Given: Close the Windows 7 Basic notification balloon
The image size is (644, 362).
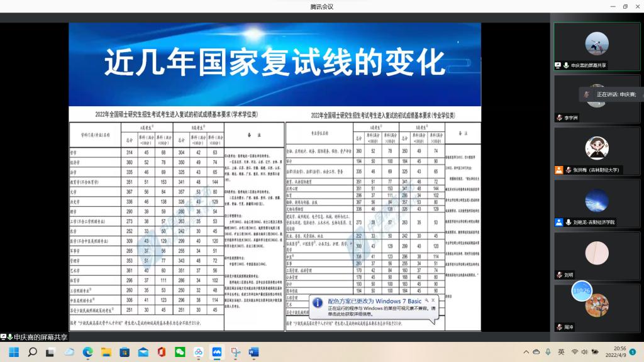Looking at the screenshot, I should click(433, 301).
